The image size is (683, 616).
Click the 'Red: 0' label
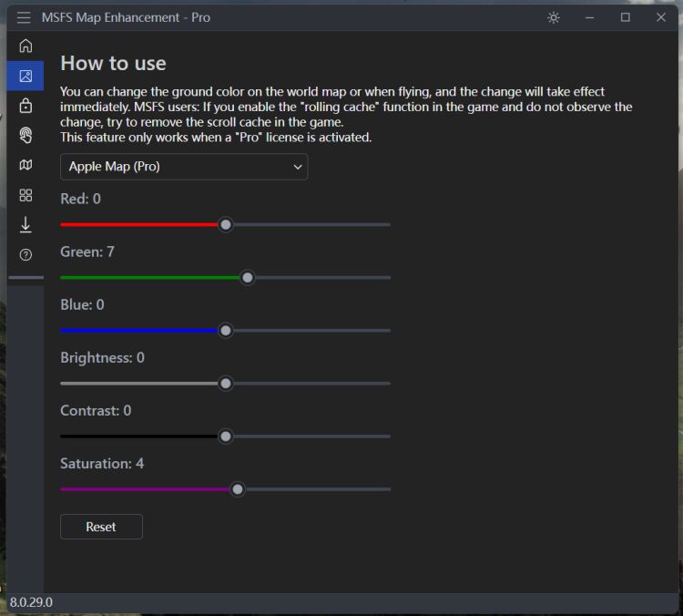tap(80, 199)
